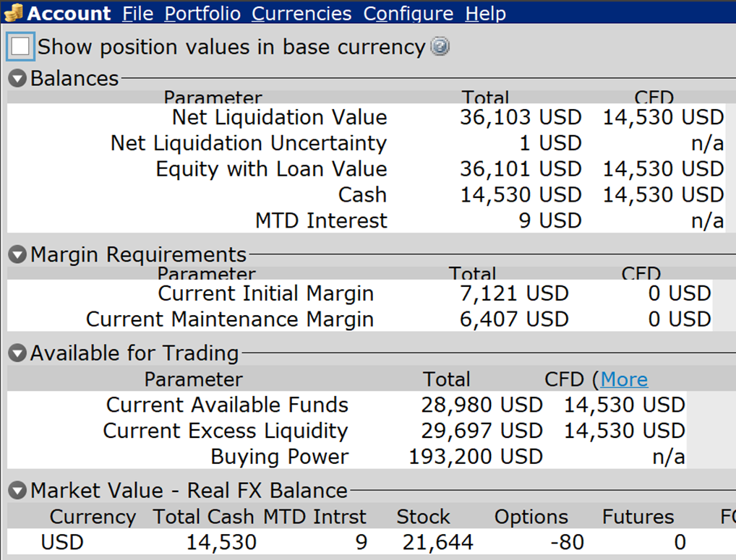Image resolution: width=736 pixels, height=560 pixels.
Task: Click the More link next to CFD
Action: 624,379
